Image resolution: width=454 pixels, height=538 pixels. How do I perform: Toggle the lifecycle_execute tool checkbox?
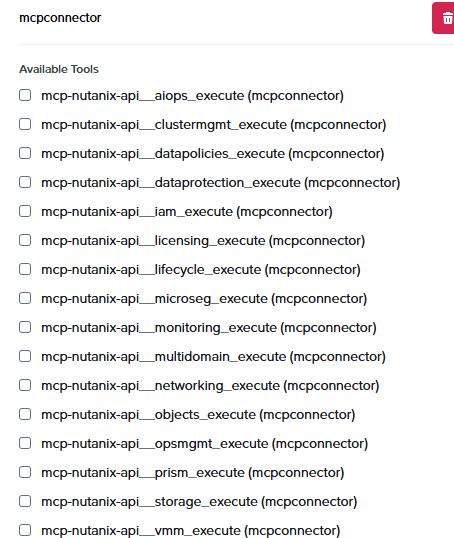[x=25, y=269]
